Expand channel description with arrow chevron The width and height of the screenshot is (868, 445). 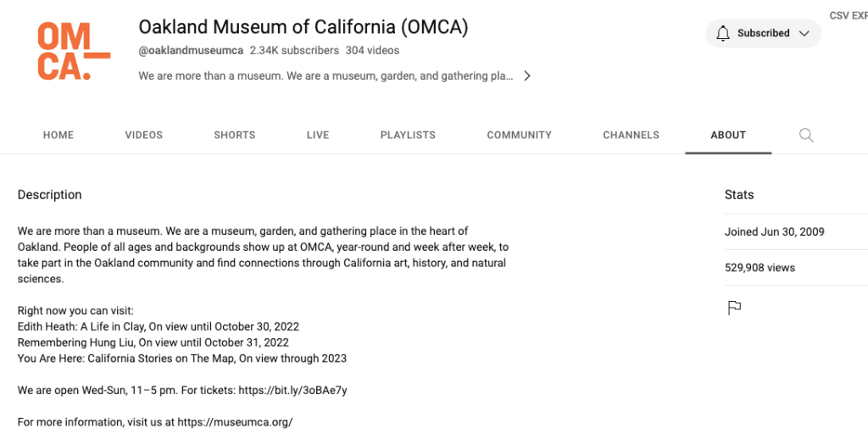click(x=527, y=75)
